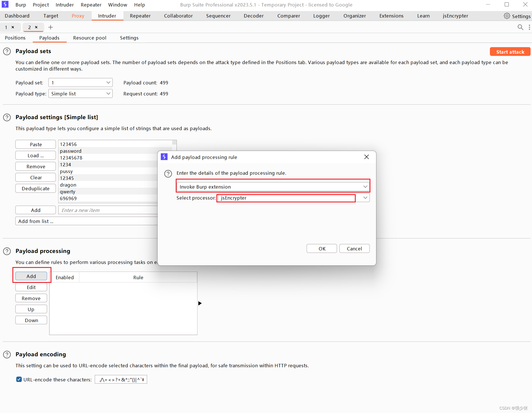Open the Settings gear icon
This screenshot has width=532, height=413.
(x=507, y=16)
